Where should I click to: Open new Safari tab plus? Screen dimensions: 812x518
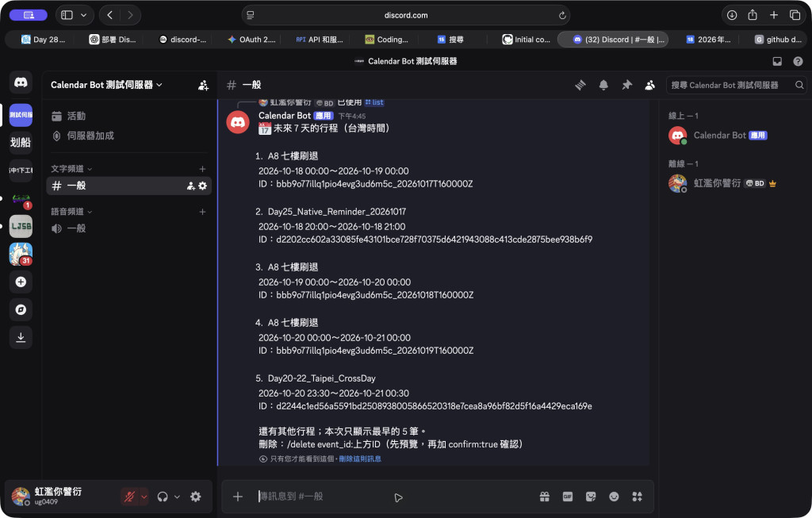click(774, 15)
